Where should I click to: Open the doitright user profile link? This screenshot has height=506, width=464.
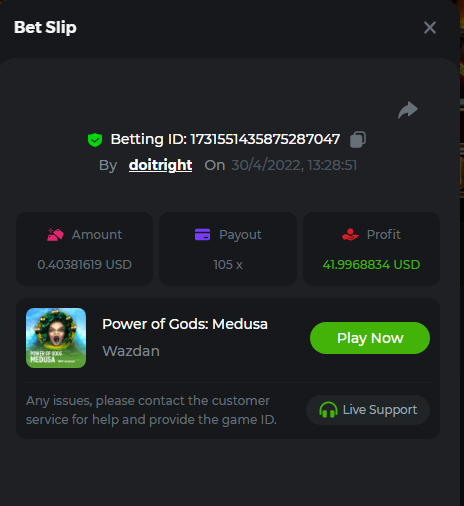coord(160,165)
